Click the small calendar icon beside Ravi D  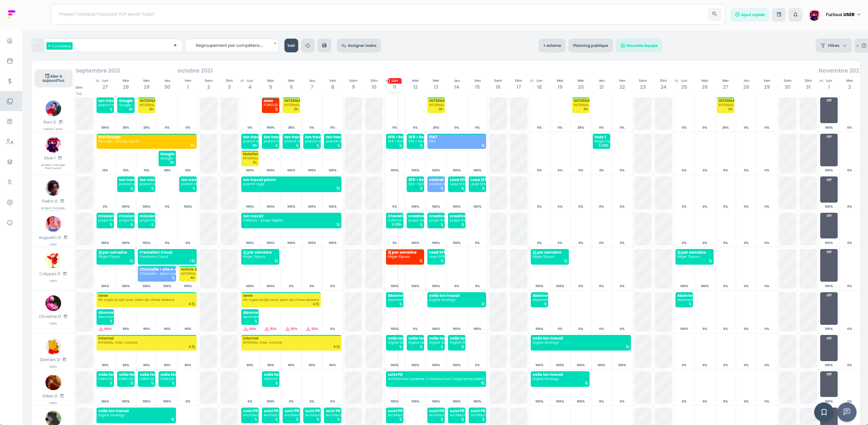click(61, 122)
